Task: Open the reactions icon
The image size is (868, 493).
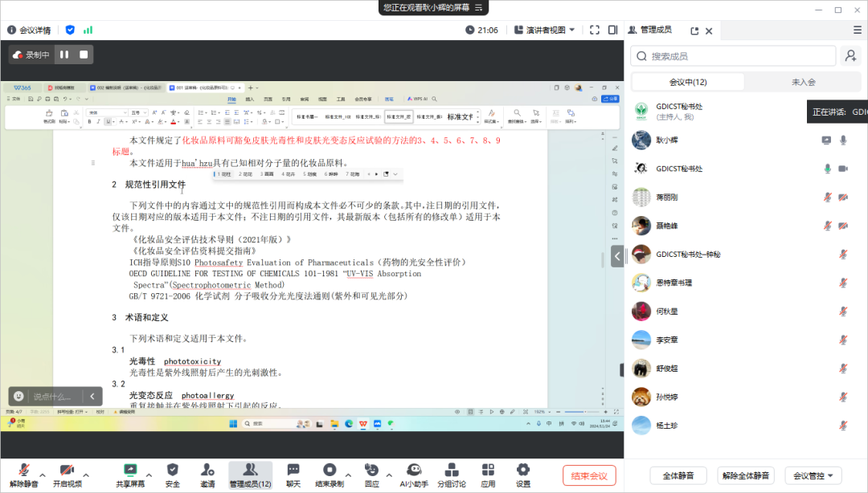Action: pyautogui.click(x=371, y=470)
